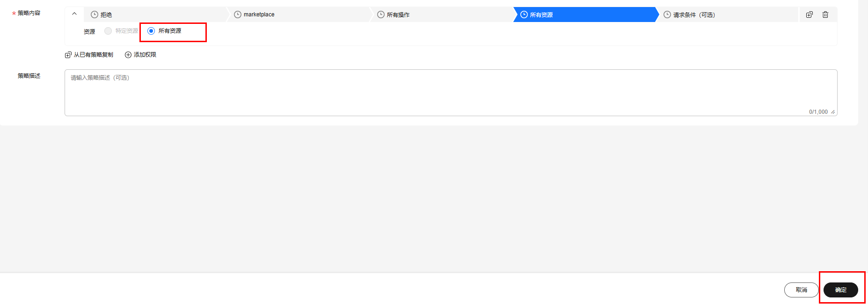The image size is (868, 304).
Task: Collapse the policy statement with the chevron
Action: [x=74, y=14]
